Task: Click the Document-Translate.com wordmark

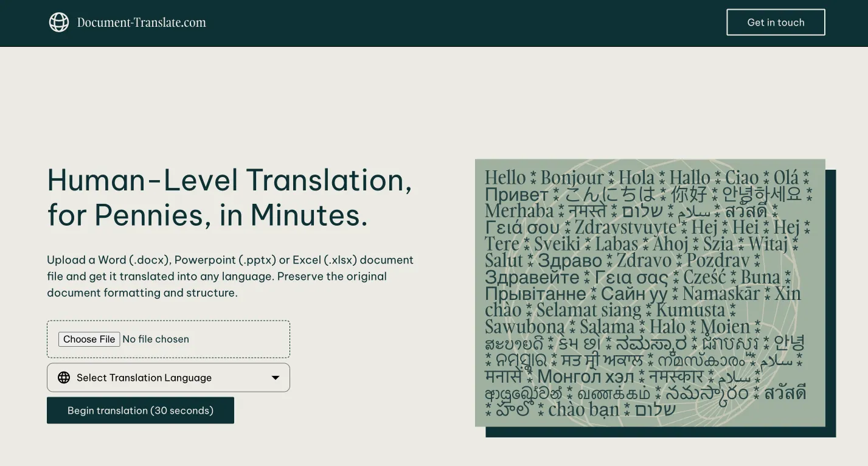Action: (141, 23)
